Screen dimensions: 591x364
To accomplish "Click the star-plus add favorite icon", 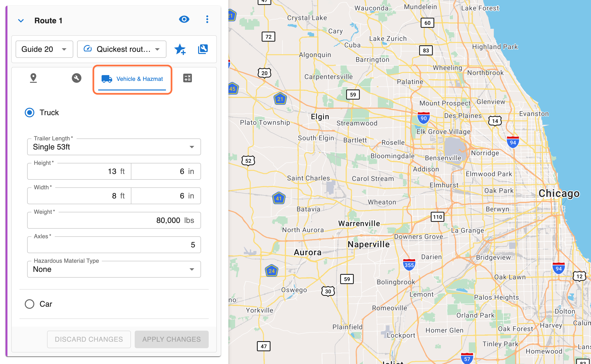I will pyautogui.click(x=180, y=49).
